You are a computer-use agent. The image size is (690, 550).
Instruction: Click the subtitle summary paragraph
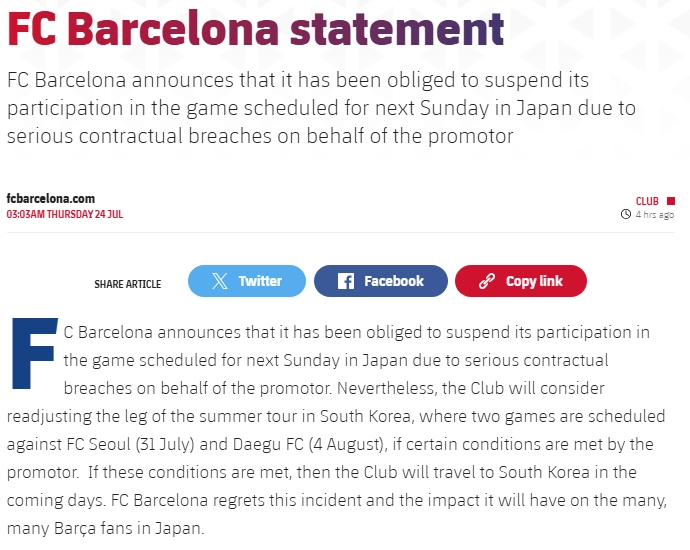point(321,108)
